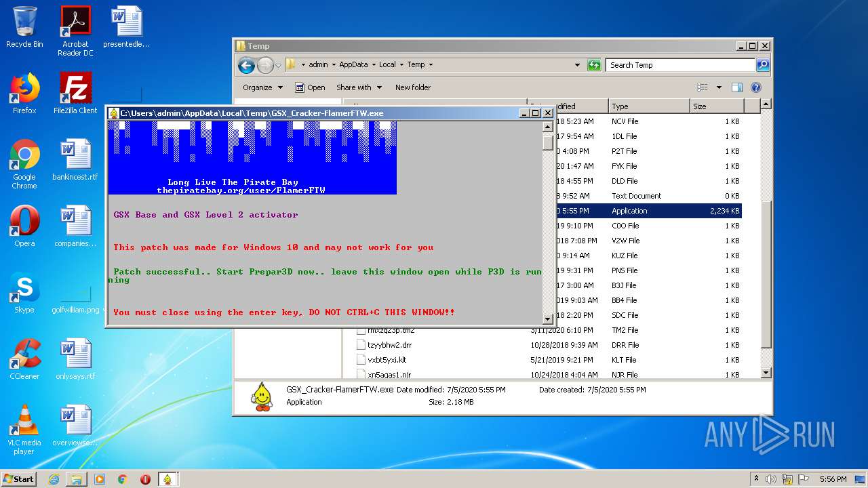
Task: Refresh the Temp folder view
Action: click(594, 65)
